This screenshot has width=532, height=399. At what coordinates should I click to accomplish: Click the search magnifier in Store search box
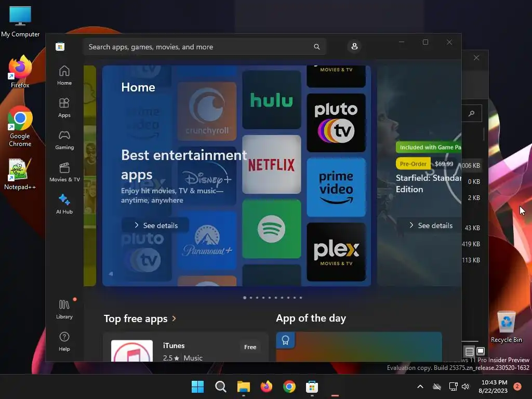tap(316, 47)
